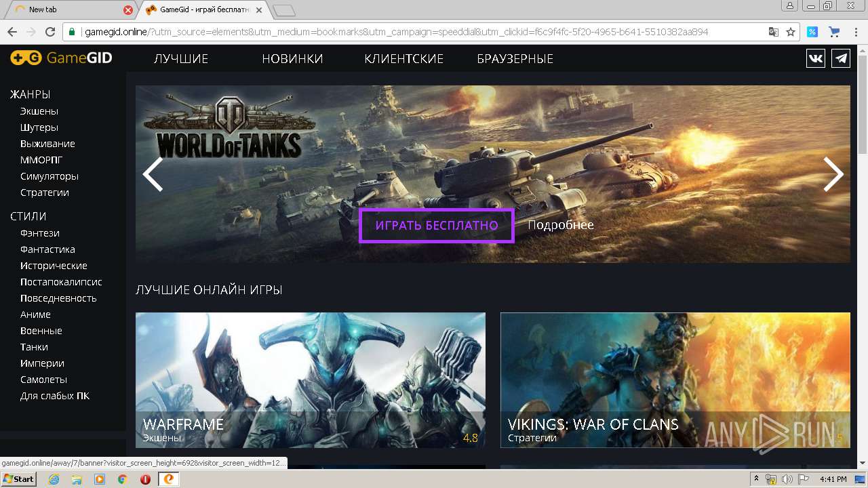Open Vikings: War of Clans card

pyautogui.click(x=675, y=380)
